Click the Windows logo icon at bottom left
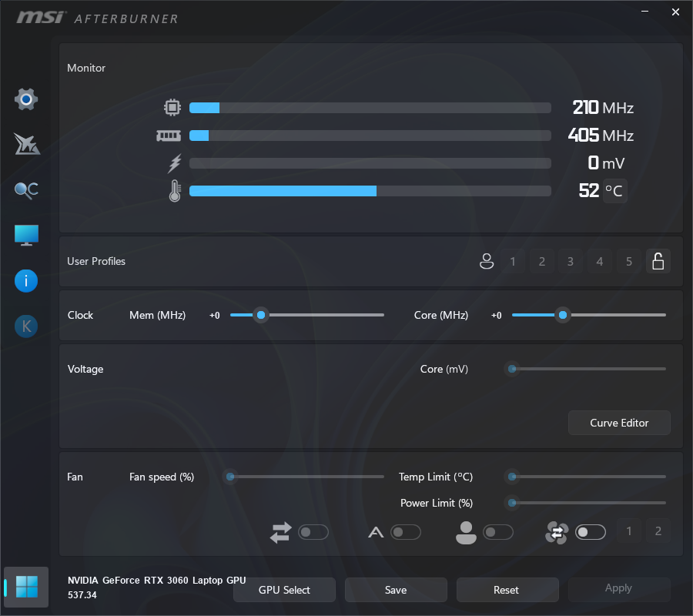Screen dimensions: 693x616 [26, 587]
